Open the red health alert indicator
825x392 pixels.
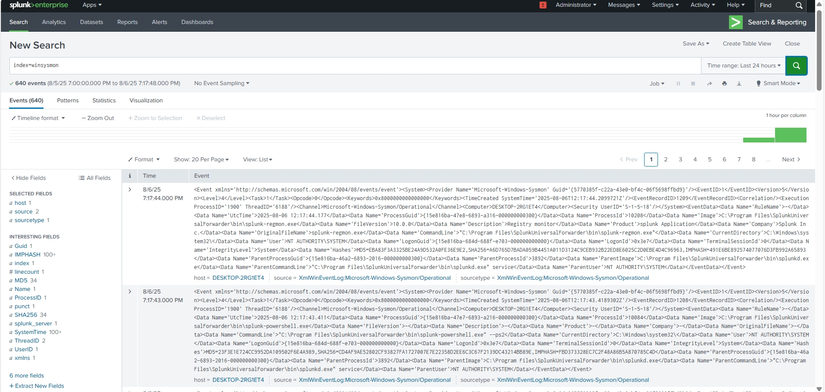click(543, 5)
